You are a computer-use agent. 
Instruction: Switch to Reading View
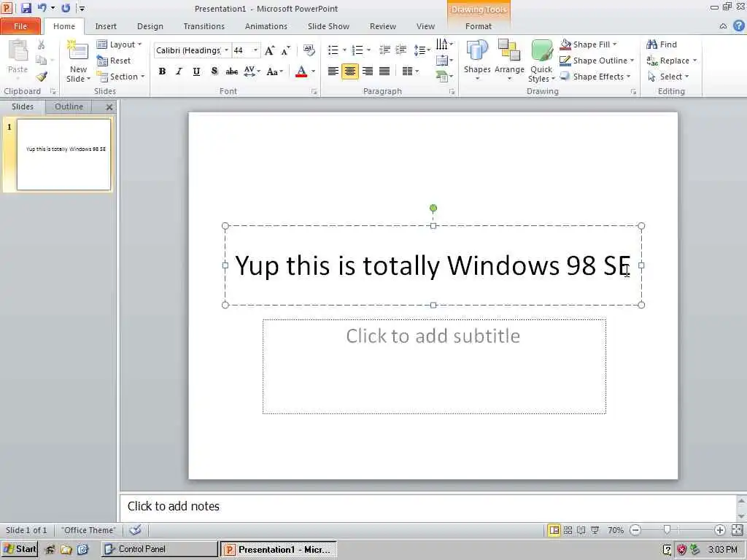pyautogui.click(x=581, y=530)
